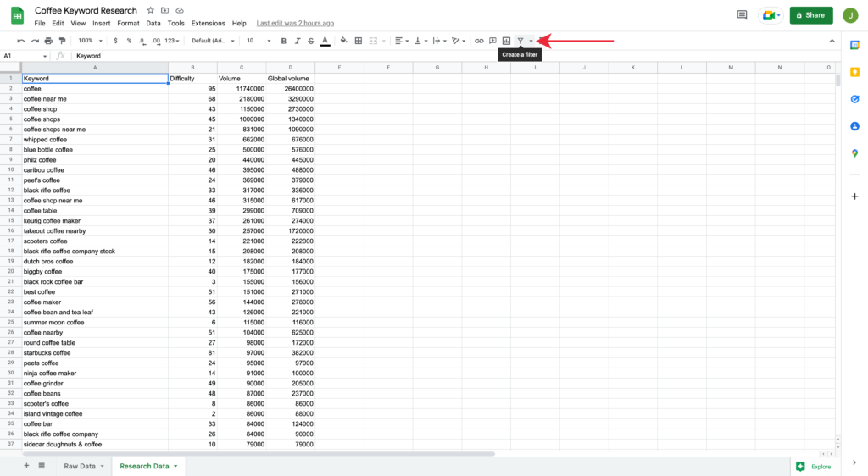Open Contacts in the side panel
868x476 pixels.
854,126
